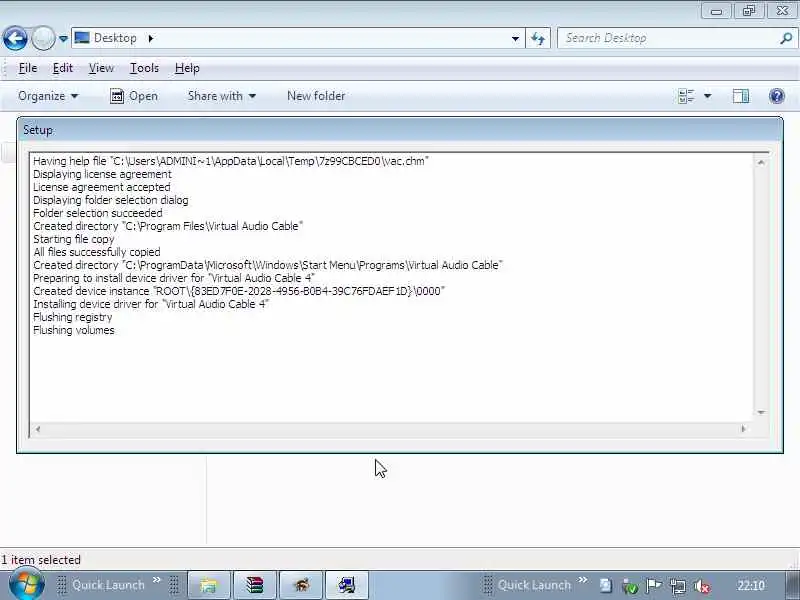
Task: Restore down the Explorer window
Action: [x=748, y=11]
